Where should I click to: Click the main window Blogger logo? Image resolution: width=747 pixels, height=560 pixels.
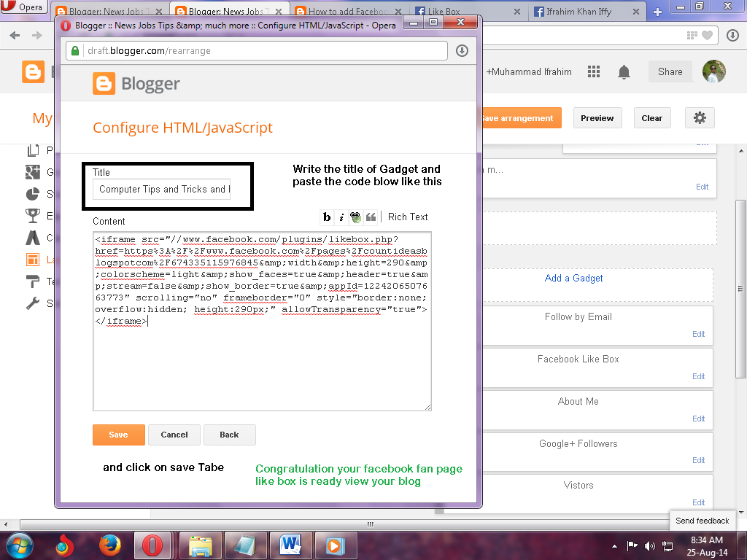(34, 72)
